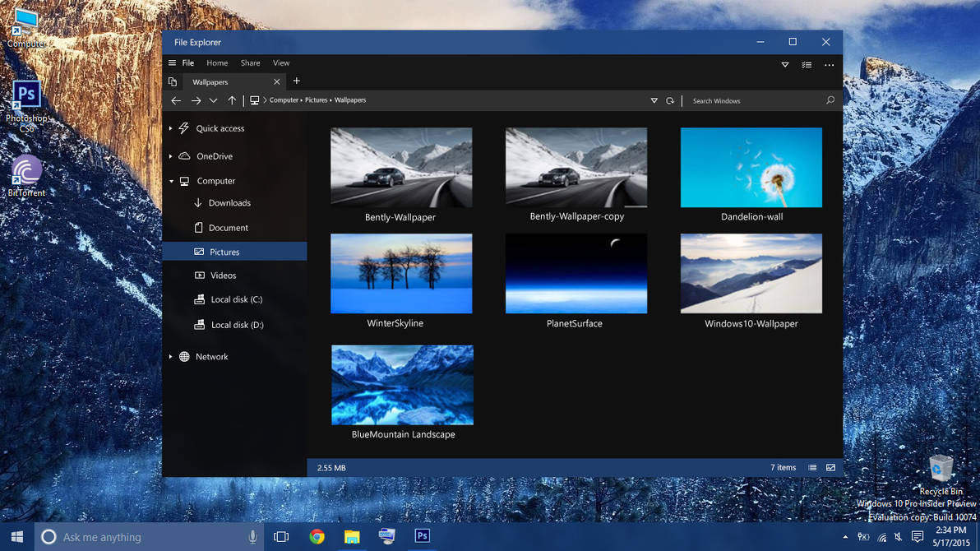The height and width of the screenshot is (551, 980).
Task: Launch Photoshop from the taskbar
Action: point(422,536)
